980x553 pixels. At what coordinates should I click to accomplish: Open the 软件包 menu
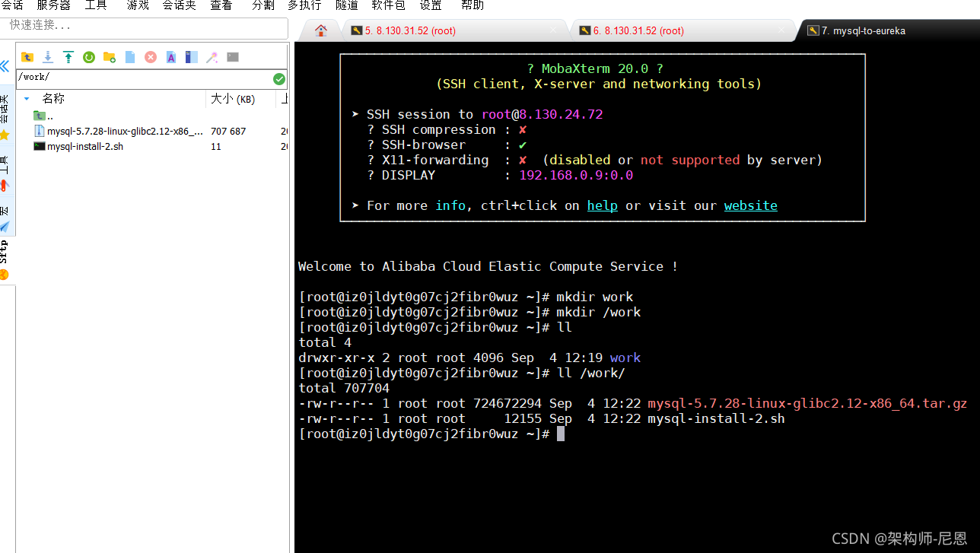pos(388,5)
